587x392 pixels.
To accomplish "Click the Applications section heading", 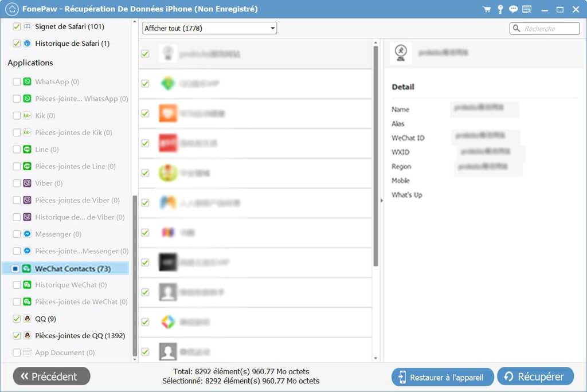I will pyautogui.click(x=30, y=62).
